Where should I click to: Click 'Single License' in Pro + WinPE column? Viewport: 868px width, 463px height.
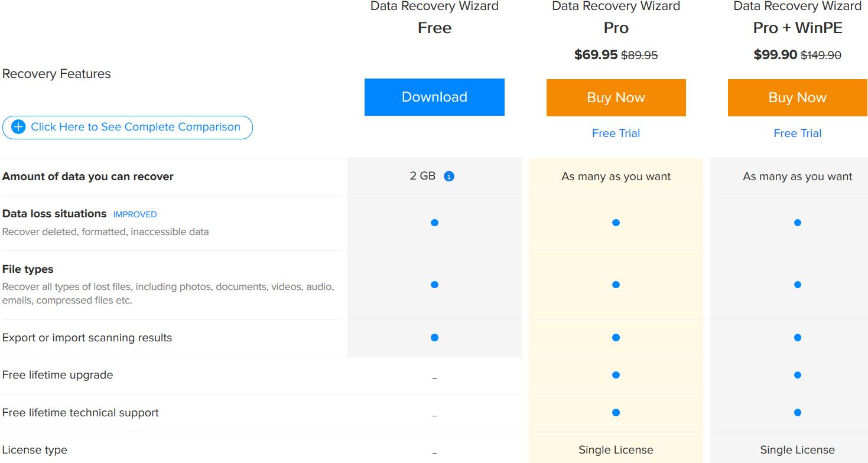(797, 450)
